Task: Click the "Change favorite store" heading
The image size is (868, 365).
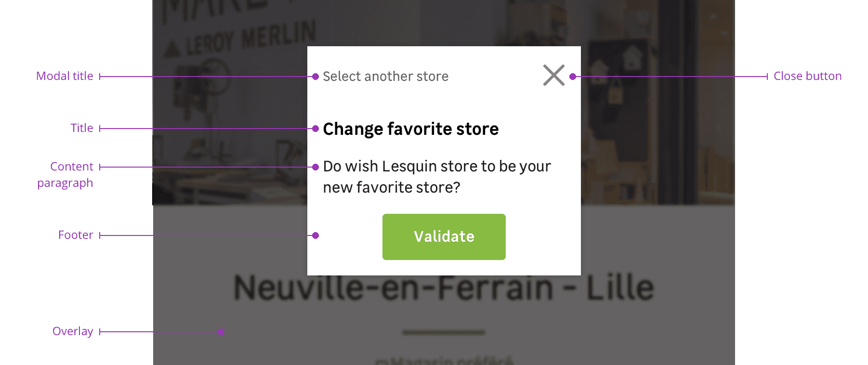Action: pos(410,129)
